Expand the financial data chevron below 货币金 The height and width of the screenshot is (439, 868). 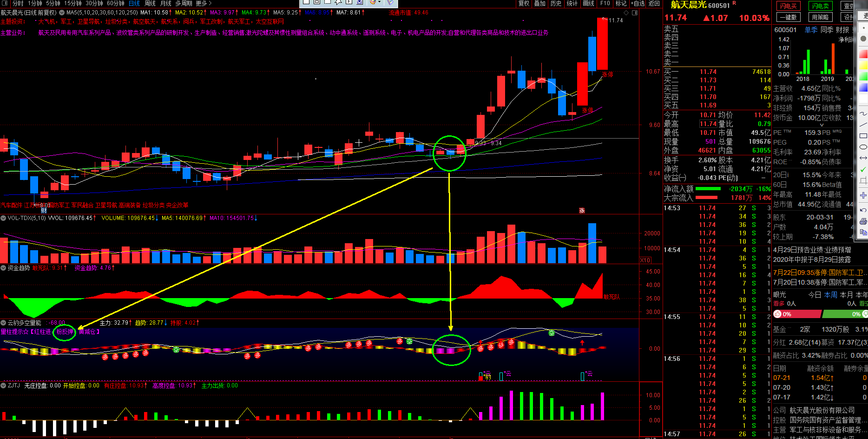pyautogui.click(x=822, y=125)
